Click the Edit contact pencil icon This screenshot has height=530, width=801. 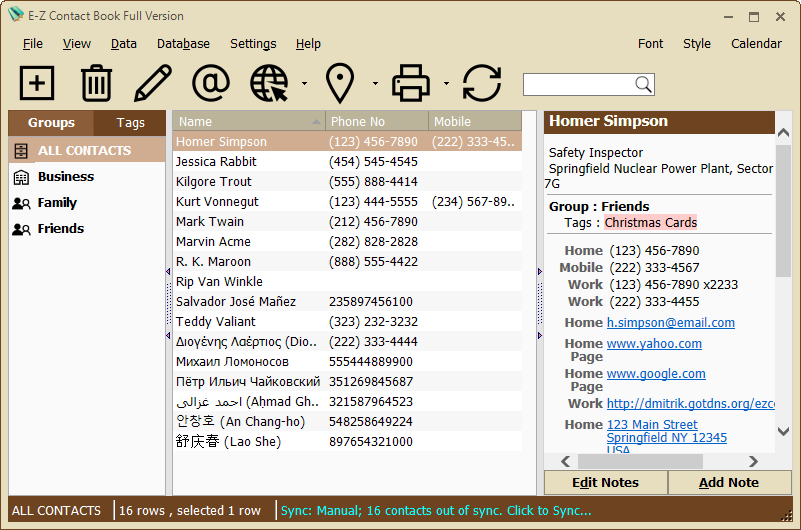pyautogui.click(x=153, y=83)
